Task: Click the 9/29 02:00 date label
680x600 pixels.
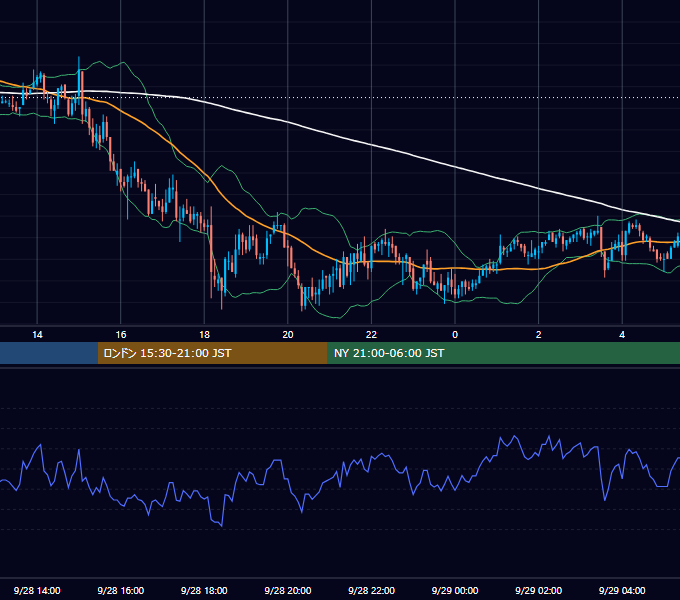Action: click(538, 590)
